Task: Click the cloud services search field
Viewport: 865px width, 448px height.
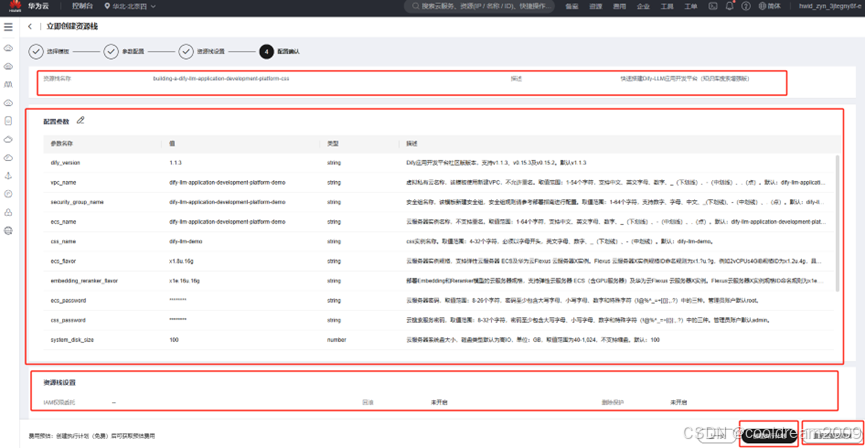Action: coord(481,7)
